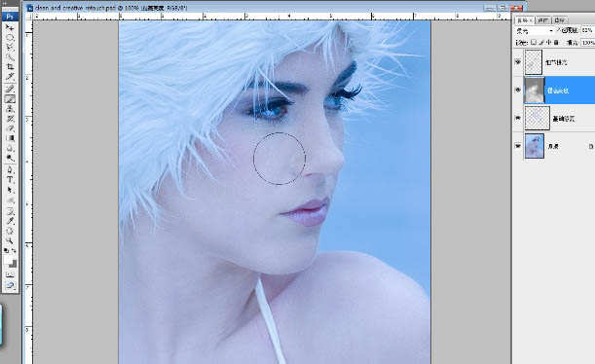Select the Blur tool

[10, 148]
